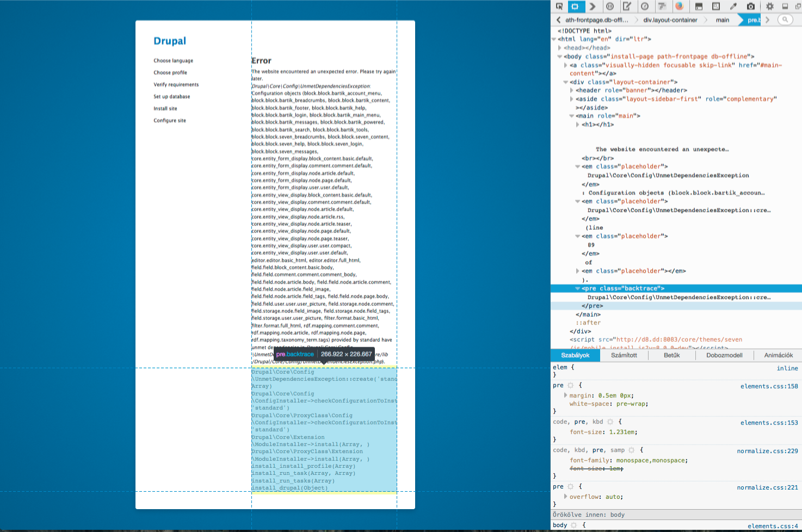This screenshot has width=802, height=532.
Task: Expand the margin property shorthand
Action: click(565, 395)
